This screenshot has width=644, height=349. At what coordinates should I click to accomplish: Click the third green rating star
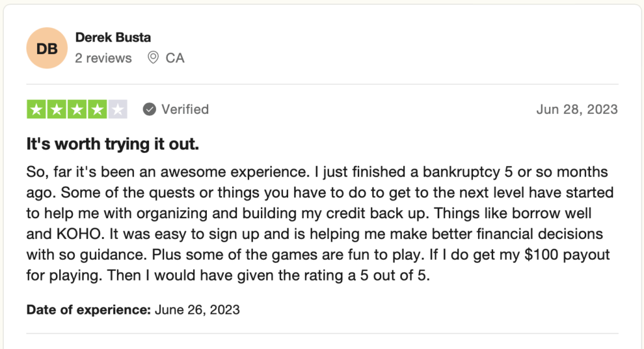77,109
